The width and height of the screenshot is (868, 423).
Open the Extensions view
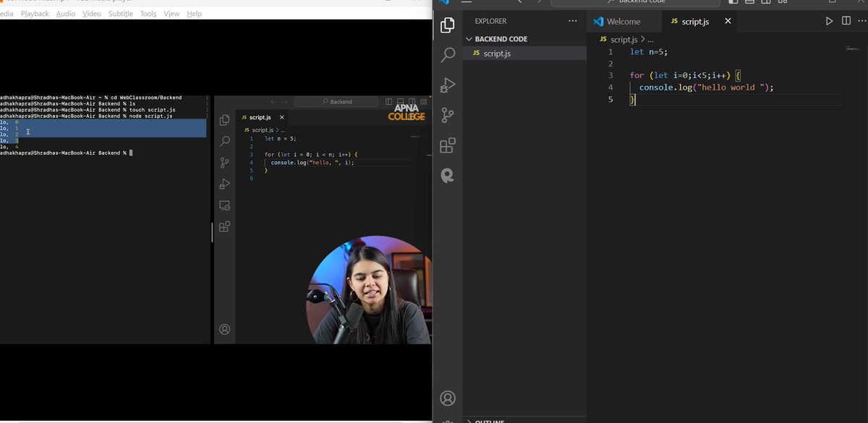(447, 144)
